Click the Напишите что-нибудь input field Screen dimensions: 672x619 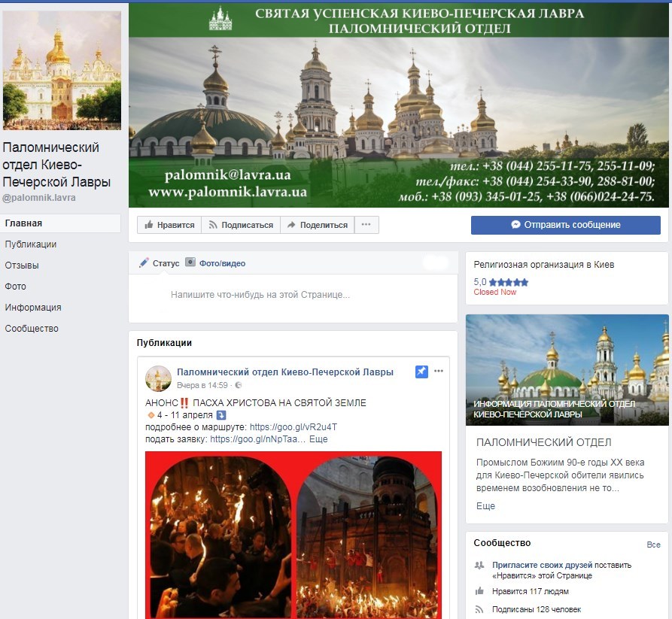pyautogui.click(x=293, y=295)
